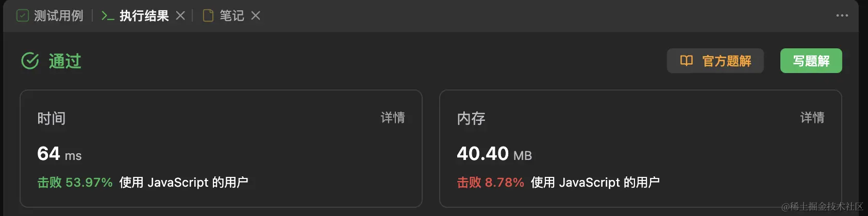Expand 详情 in the 内存 card

812,118
